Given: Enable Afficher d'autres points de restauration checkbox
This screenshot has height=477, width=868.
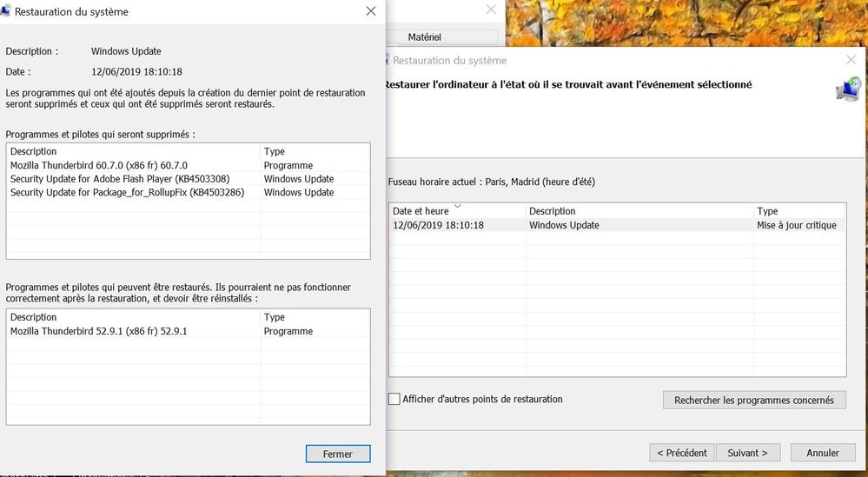Looking at the screenshot, I should click(394, 399).
